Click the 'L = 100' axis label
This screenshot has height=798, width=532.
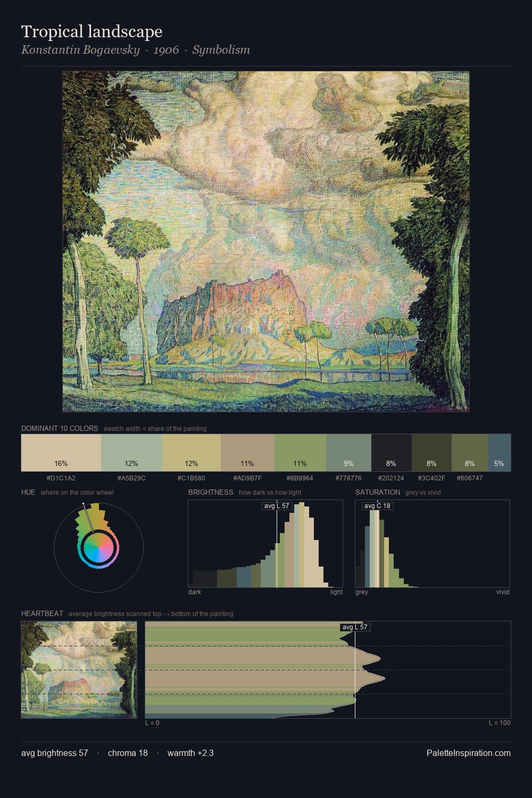[500, 723]
